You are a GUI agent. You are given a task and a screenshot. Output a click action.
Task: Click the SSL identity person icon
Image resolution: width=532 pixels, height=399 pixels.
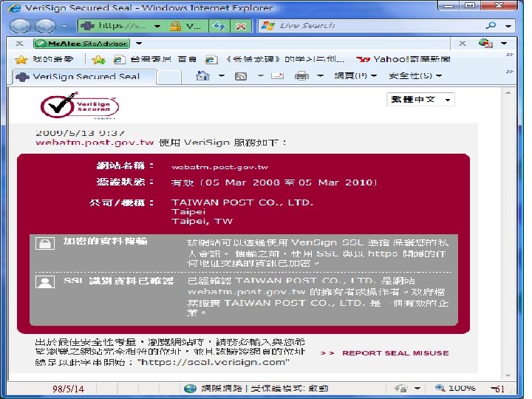[45, 282]
